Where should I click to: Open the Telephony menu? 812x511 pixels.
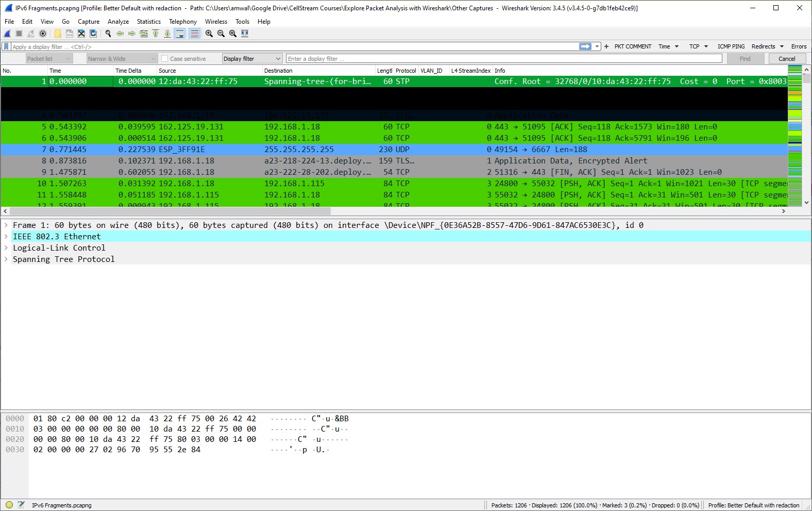click(x=182, y=22)
